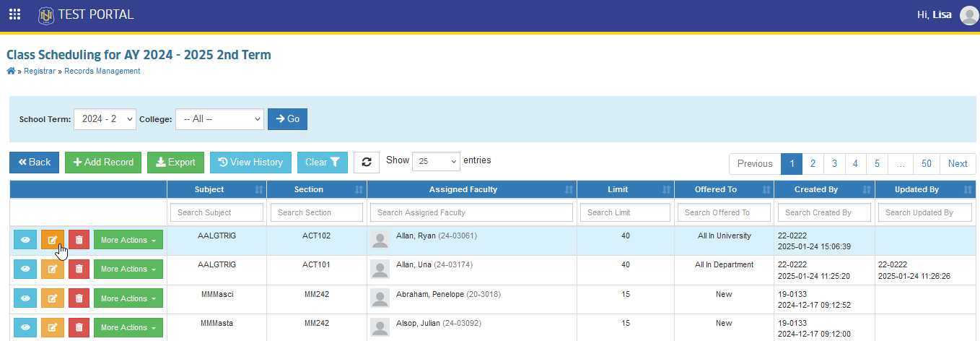
Task: Focus the Search Created By field
Action: click(824, 212)
